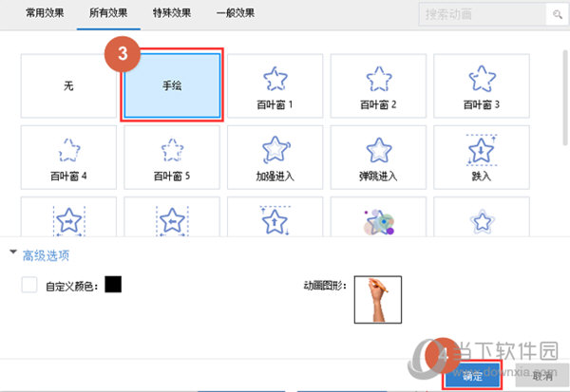The image size is (570, 392).
Task: Click the 动画图形 hand thumbnail
Action: pyautogui.click(x=378, y=299)
